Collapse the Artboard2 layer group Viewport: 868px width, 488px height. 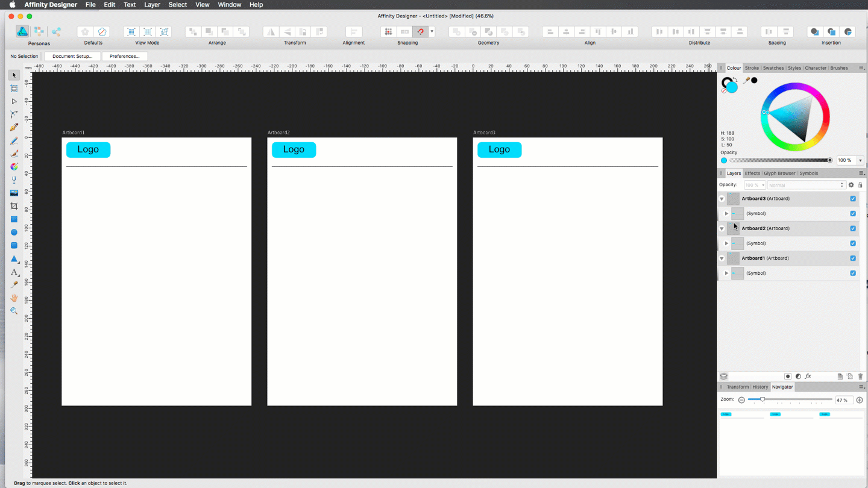click(x=722, y=228)
